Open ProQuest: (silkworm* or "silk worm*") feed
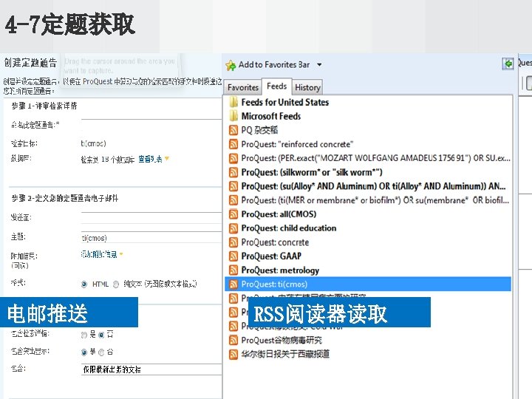 click(312, 172)
